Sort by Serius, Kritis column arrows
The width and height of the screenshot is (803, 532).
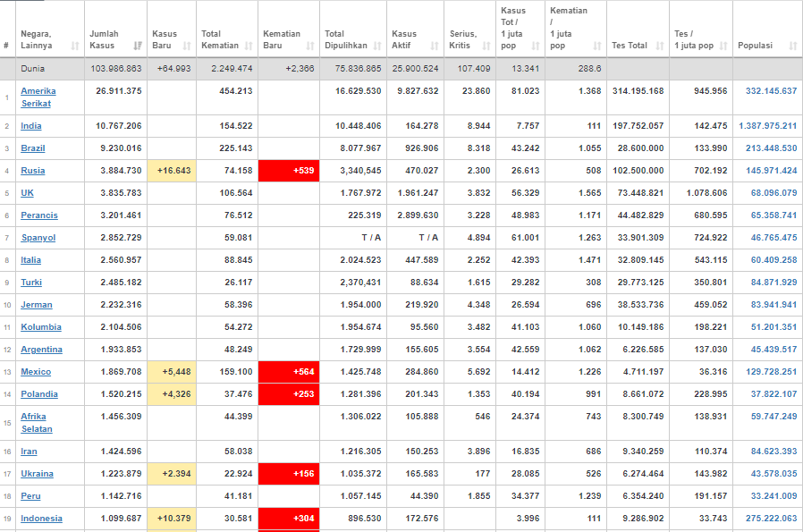(x=486, y=46)
